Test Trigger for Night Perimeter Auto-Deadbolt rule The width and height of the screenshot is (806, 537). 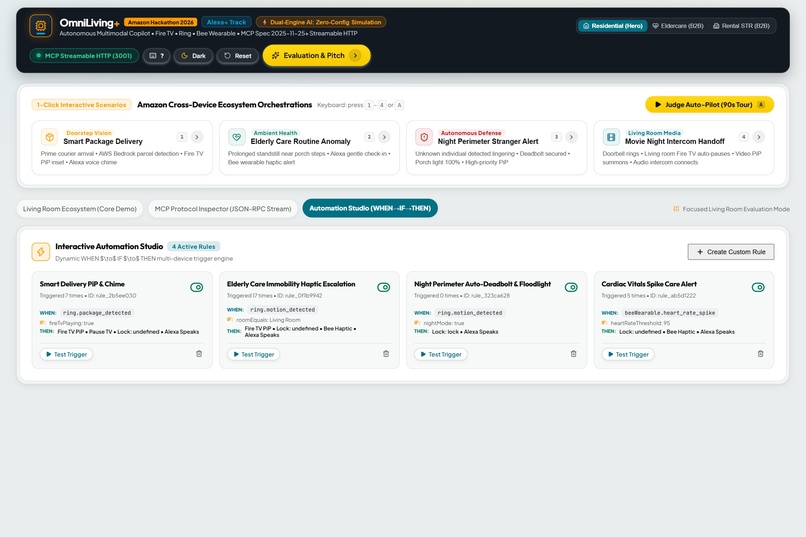click(x=441, y=354)
